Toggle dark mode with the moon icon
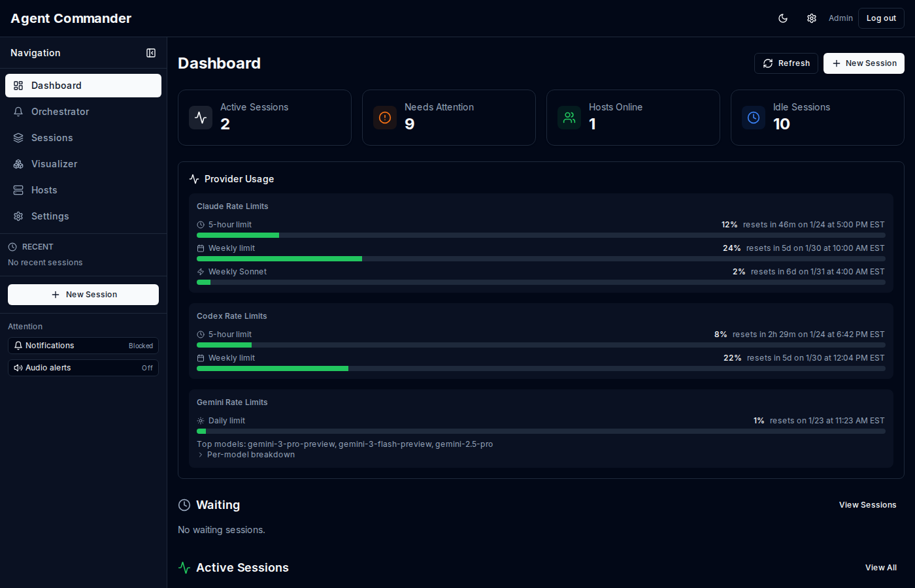This screenshot has height=588, width=915. pyautogui.click(x=782, y=18)
